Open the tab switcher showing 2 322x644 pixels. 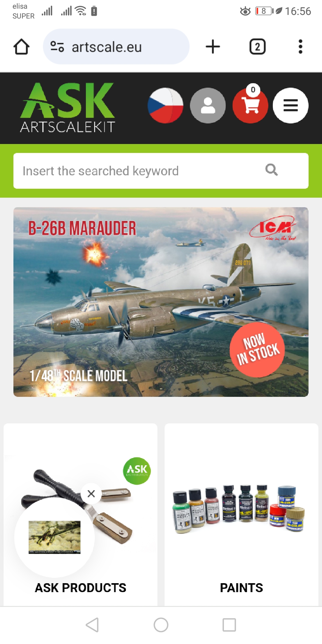click(x=258, y=47)
